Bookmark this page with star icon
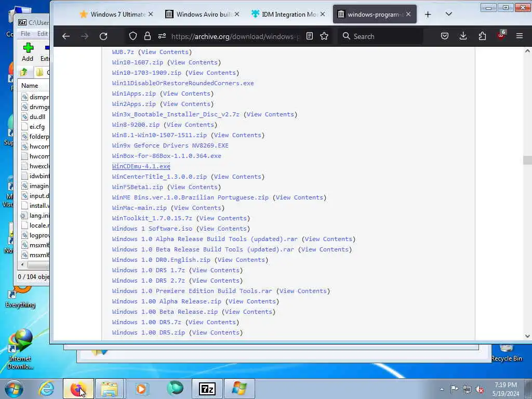 click(324, 36)
